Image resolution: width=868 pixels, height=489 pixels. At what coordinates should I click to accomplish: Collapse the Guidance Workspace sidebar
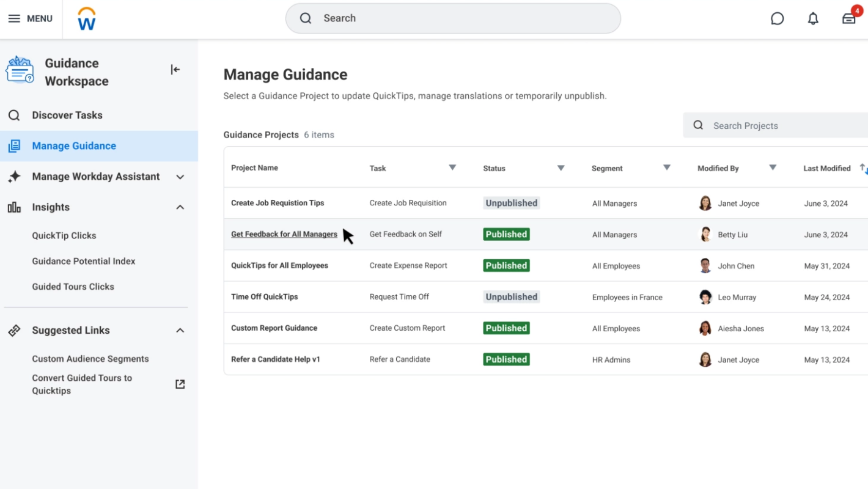tap(175, 70)
